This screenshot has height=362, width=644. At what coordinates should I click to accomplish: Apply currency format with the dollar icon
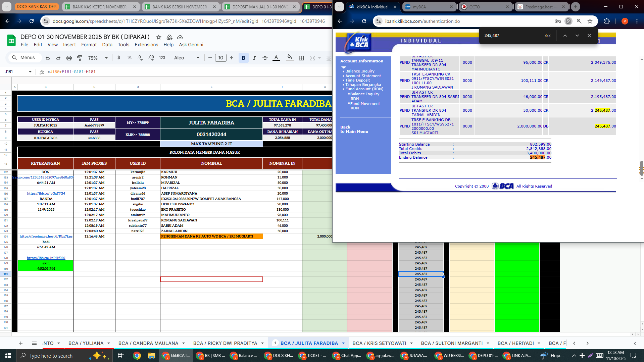click(119, 58)
